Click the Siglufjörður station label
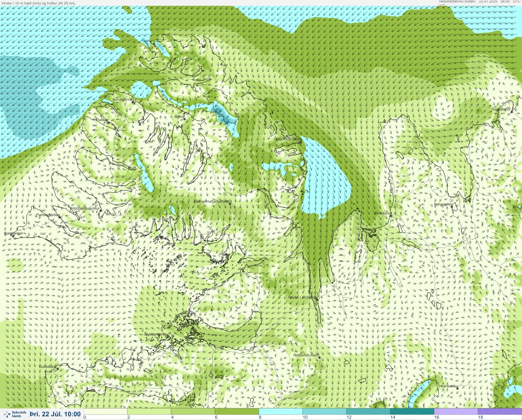The width and height of the screenshot is (522, 420). point(502,109)
